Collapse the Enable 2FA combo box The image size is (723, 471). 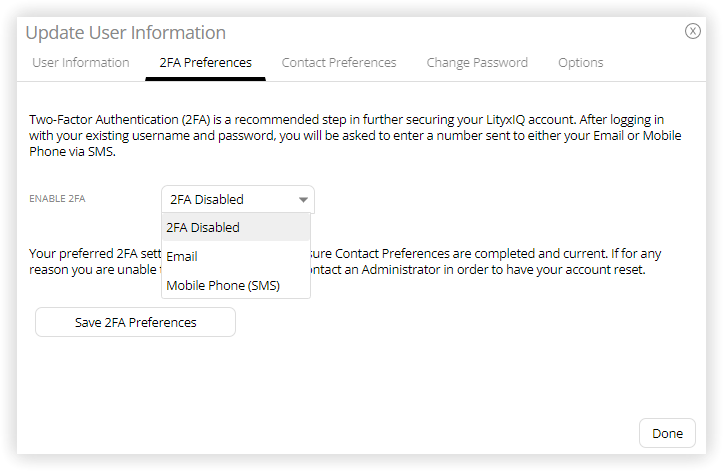[x=238, y=200]
